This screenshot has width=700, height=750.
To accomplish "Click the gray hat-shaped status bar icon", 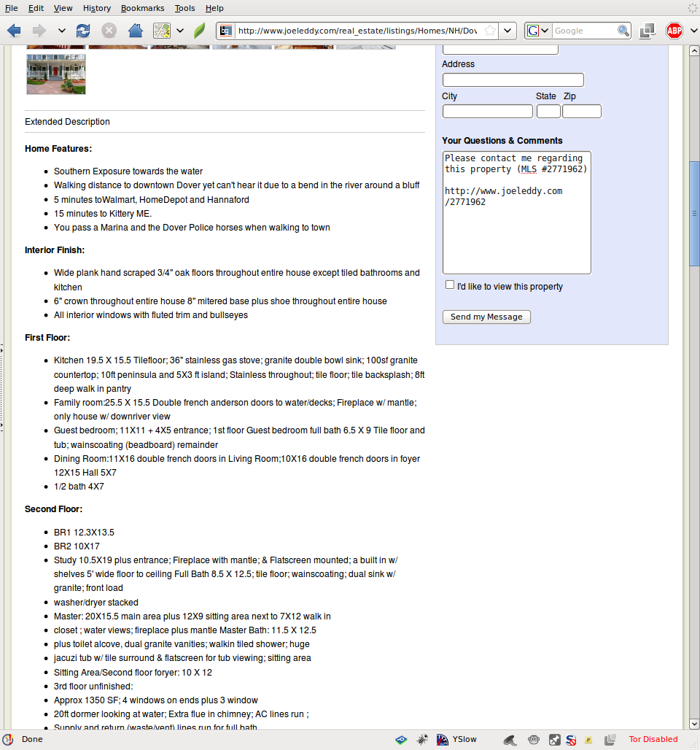I will (510, 741).
